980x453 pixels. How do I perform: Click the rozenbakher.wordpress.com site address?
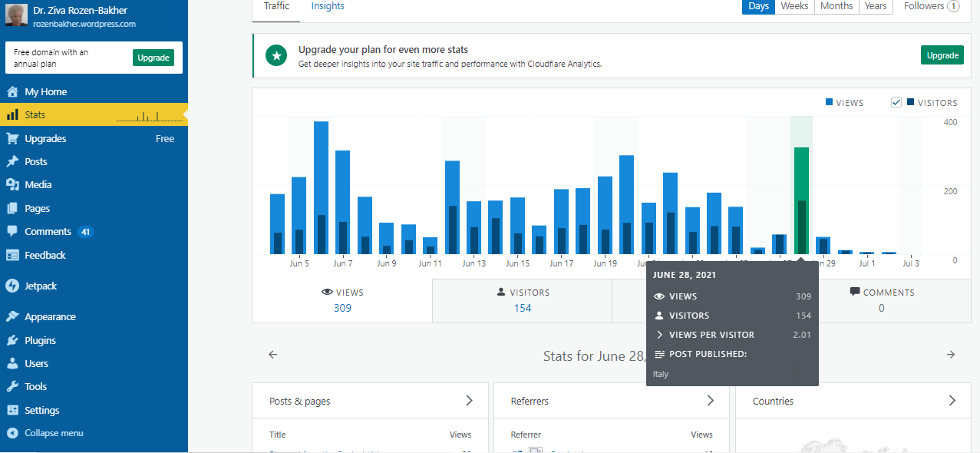click(x=84, y=24)
